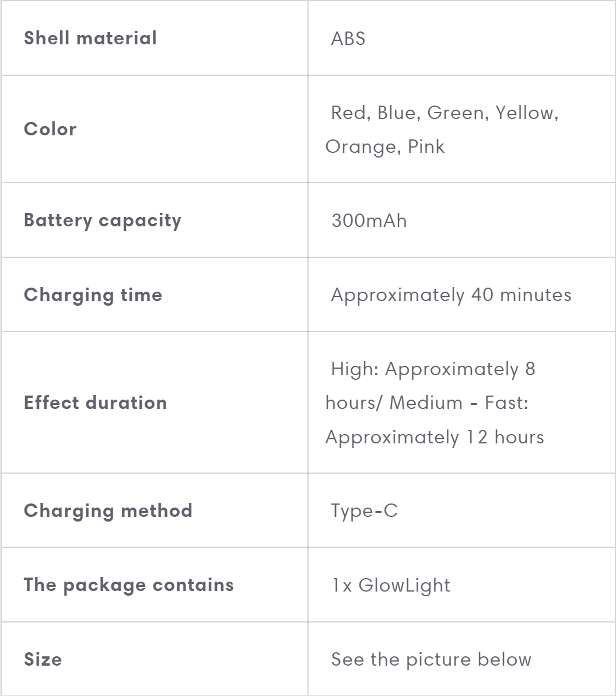
Task: Click The package contains label
Action: click(x=129, y=585)
